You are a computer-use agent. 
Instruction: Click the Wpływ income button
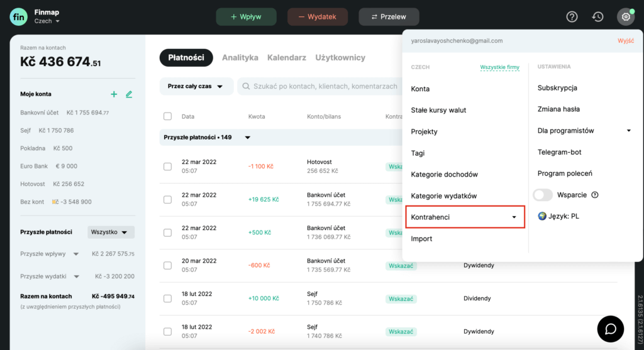click(246, 17)
